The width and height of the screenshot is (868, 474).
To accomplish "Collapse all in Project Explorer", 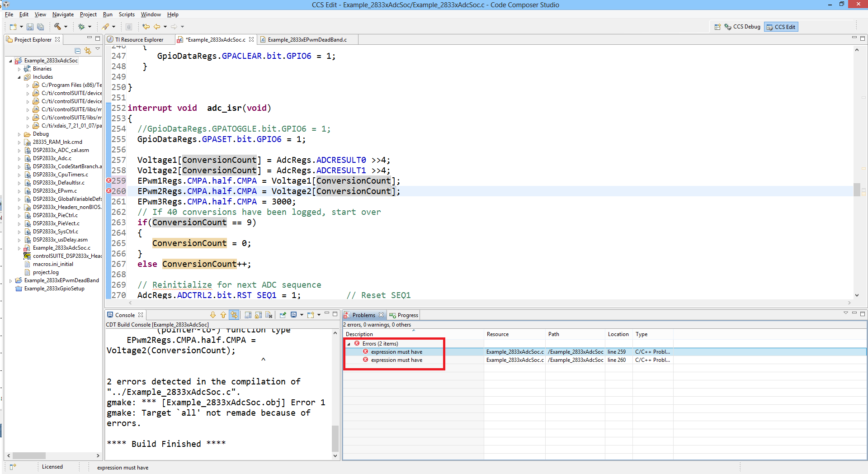I will [x=77, y=51].
